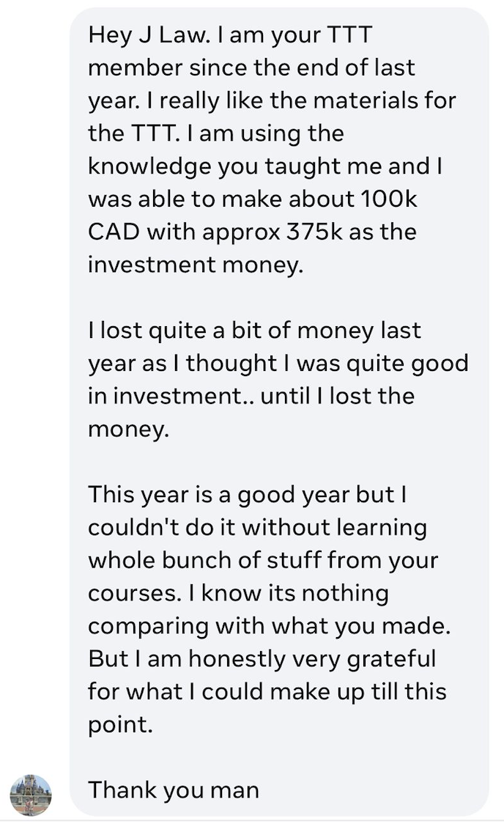Select 'year. I really like the materials' line
The width and height of the screenshot is (504, 824).
click(x=272, y=100)
